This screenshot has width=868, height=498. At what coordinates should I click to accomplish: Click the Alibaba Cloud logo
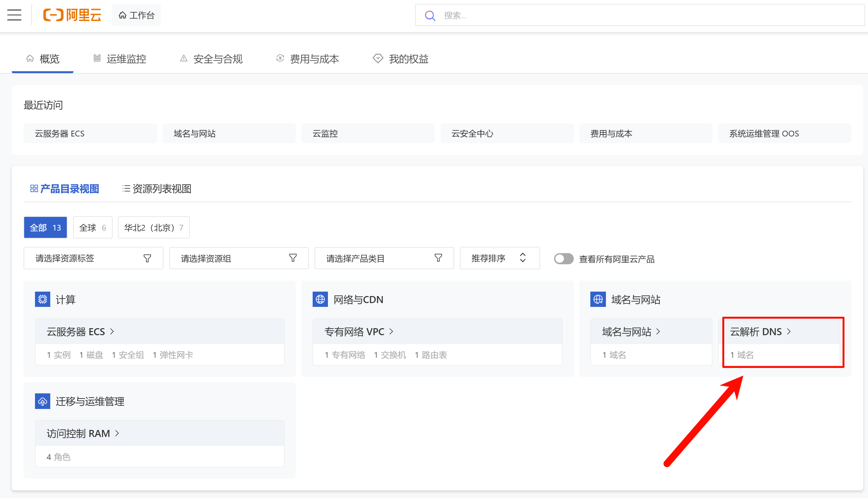click(x=72, y=15)
